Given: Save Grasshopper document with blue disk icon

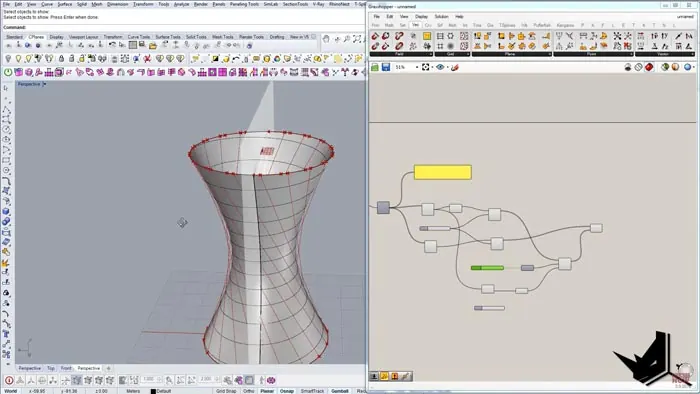Looking at the screenshot, I should pos(386,67).
